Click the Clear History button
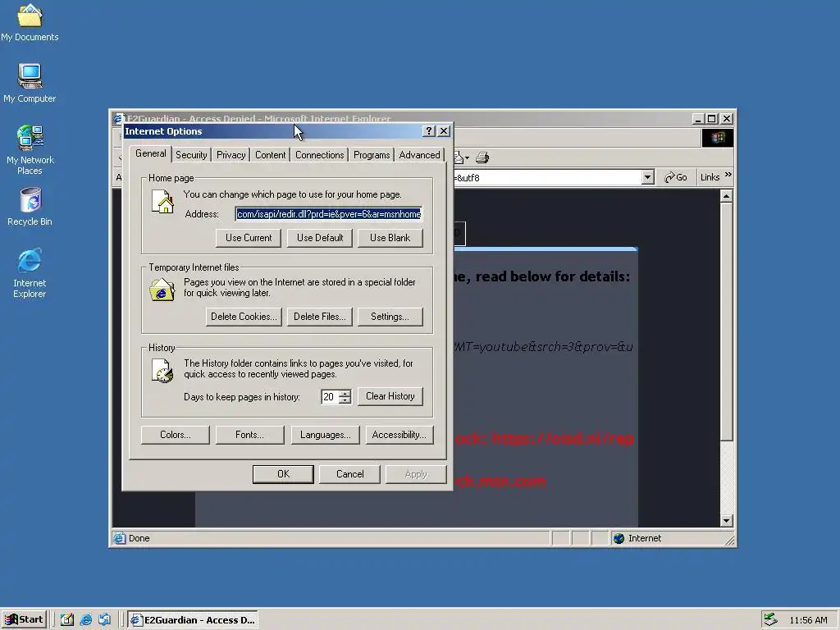Image resolution: width=840 pixels, height=630 pixels. 390,396
